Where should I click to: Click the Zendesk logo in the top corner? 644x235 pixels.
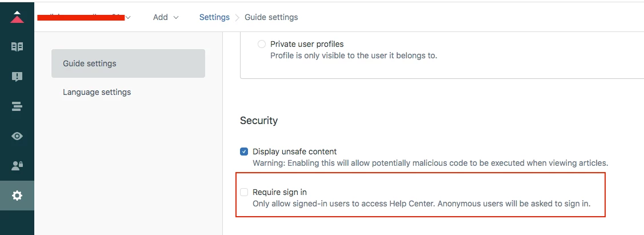pos(17,17)
